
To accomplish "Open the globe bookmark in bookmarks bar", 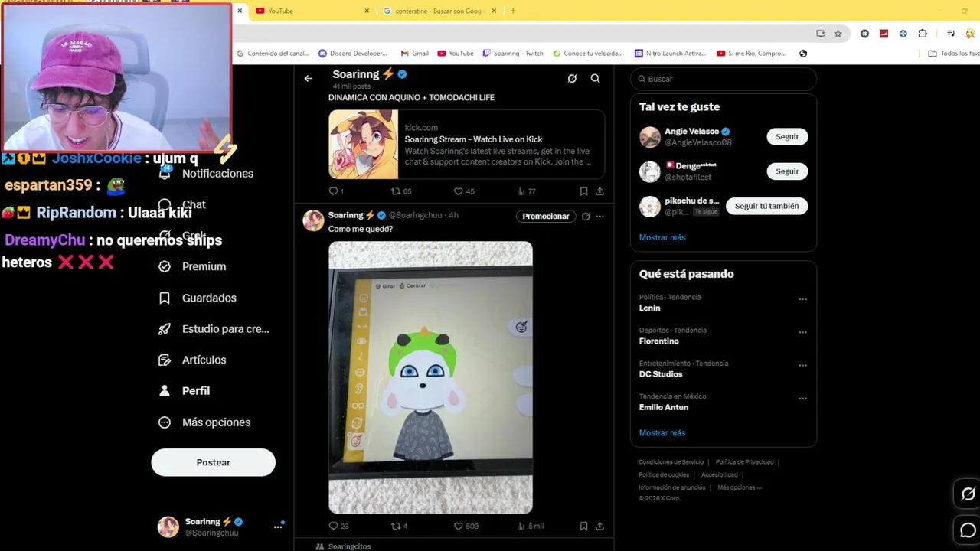I will [x=803, y=54].
